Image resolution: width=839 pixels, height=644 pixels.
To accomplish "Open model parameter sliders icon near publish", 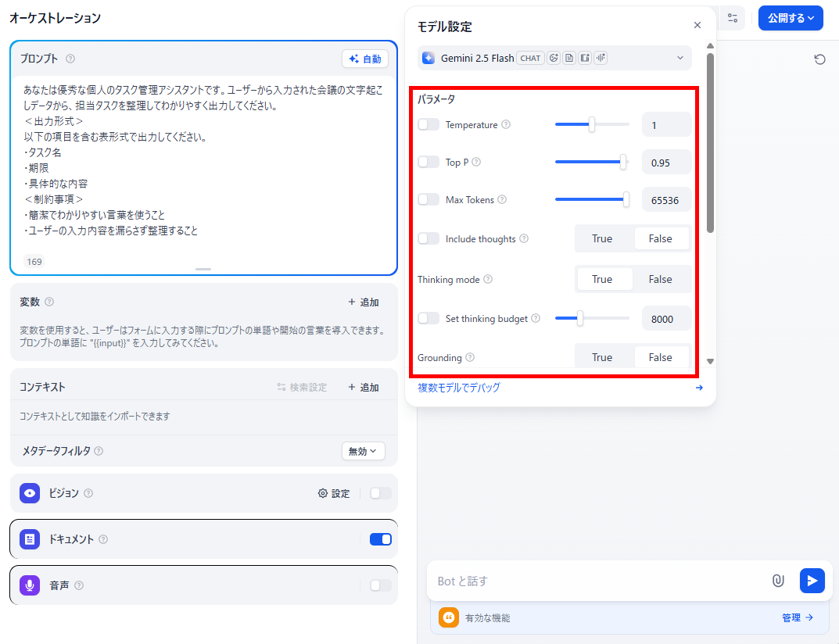I will pos(733,18).
